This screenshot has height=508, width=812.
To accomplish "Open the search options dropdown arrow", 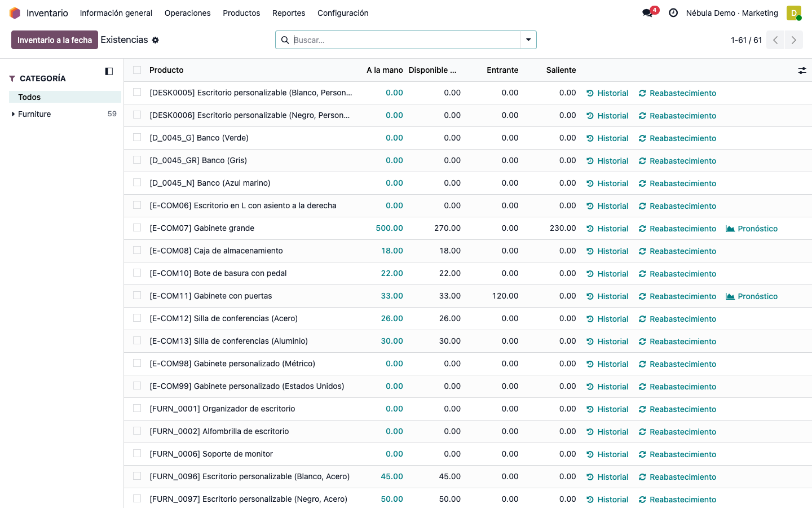I will click(x=528, y=40).
